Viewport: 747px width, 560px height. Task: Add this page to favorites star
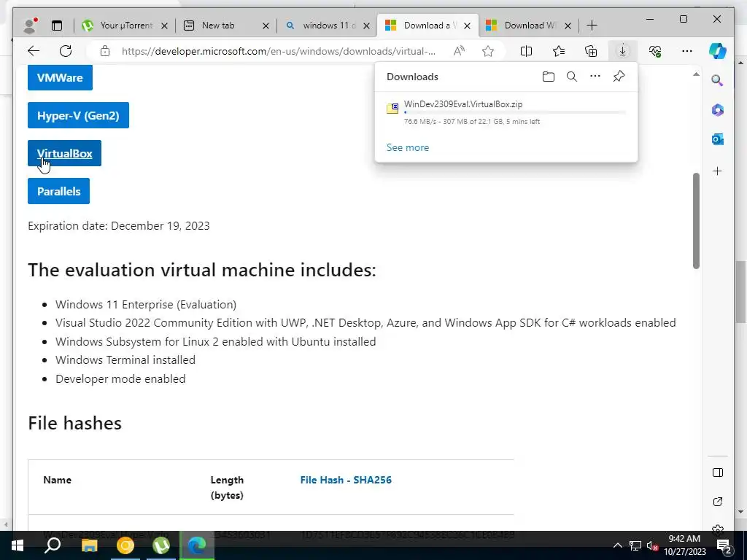click(488, 51)
